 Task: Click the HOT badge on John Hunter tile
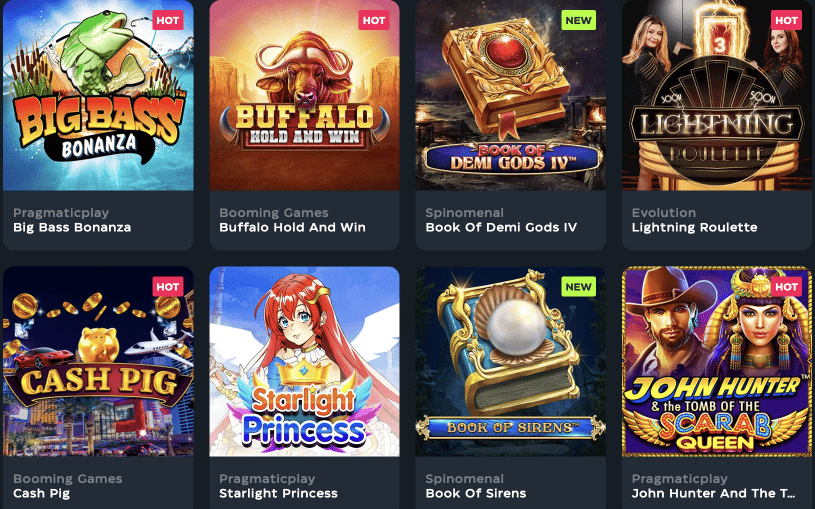point(786,286)
